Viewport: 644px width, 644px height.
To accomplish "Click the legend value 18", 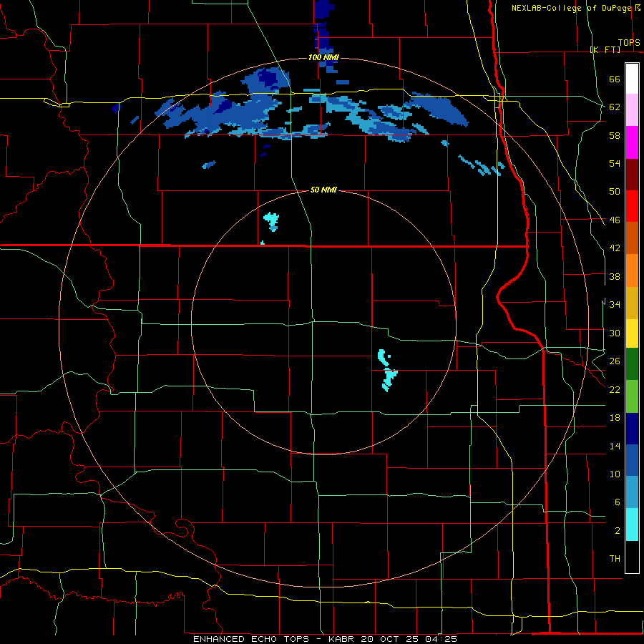I will [615, 418].
